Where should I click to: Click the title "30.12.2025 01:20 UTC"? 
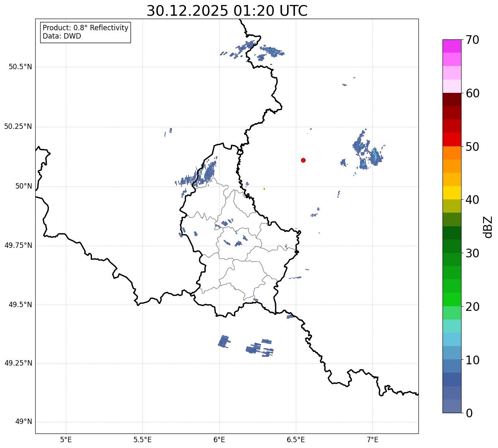point(227,10)
